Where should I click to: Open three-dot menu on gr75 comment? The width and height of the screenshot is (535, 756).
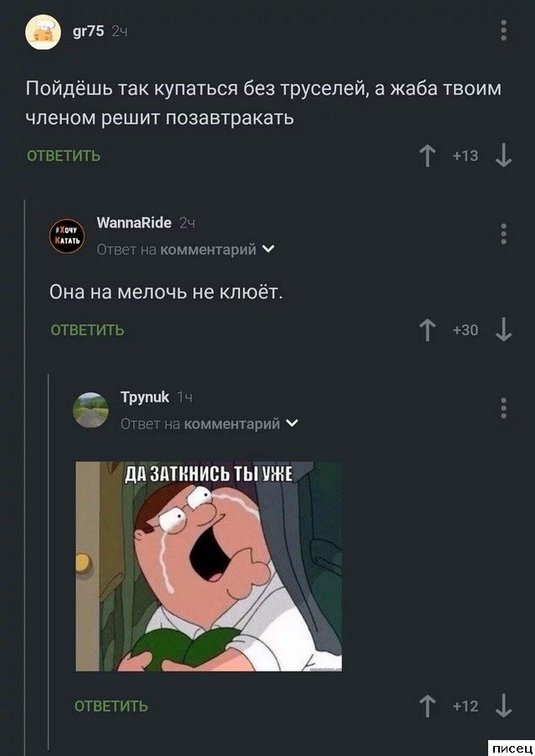point(504,30)
